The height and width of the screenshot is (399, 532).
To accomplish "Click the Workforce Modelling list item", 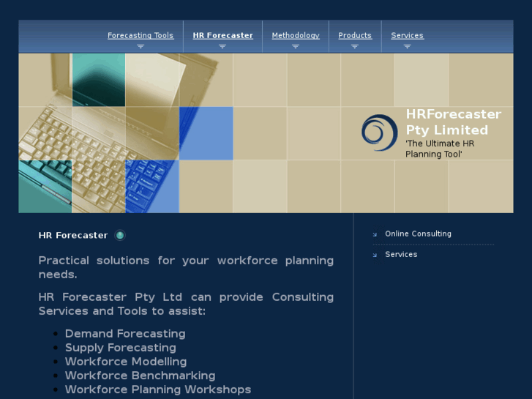I will click(x=126, y=362).
